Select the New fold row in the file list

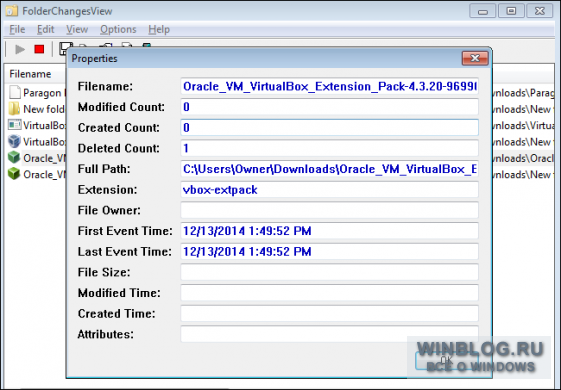[44, 109]
